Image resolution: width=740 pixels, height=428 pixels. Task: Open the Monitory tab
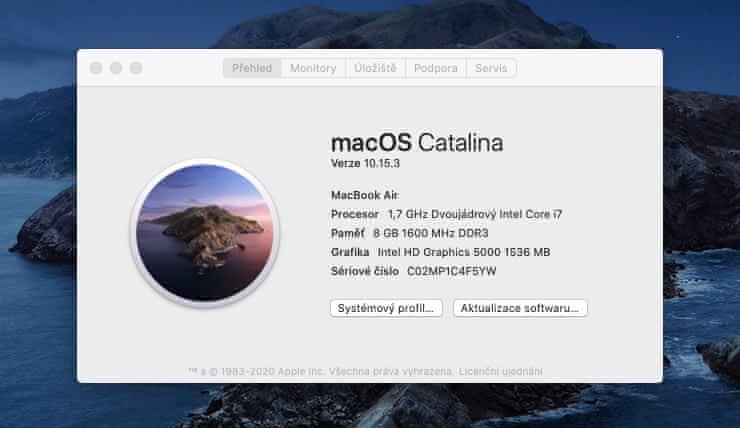click(313, 68)
